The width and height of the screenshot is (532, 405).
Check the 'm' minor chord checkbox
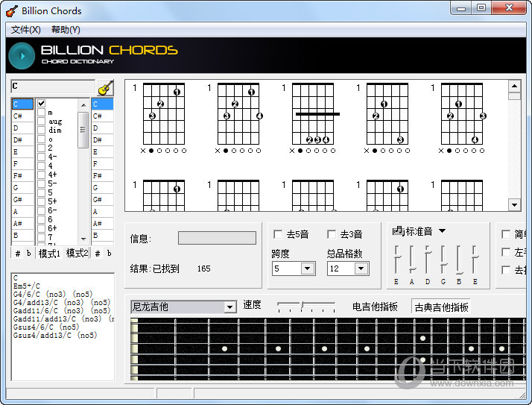[42, 113]
